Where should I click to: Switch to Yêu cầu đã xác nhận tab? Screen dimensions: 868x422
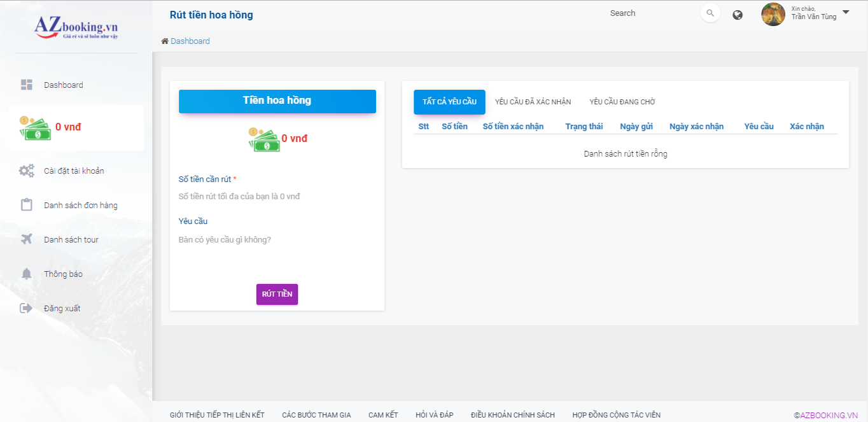pos(533,102)
